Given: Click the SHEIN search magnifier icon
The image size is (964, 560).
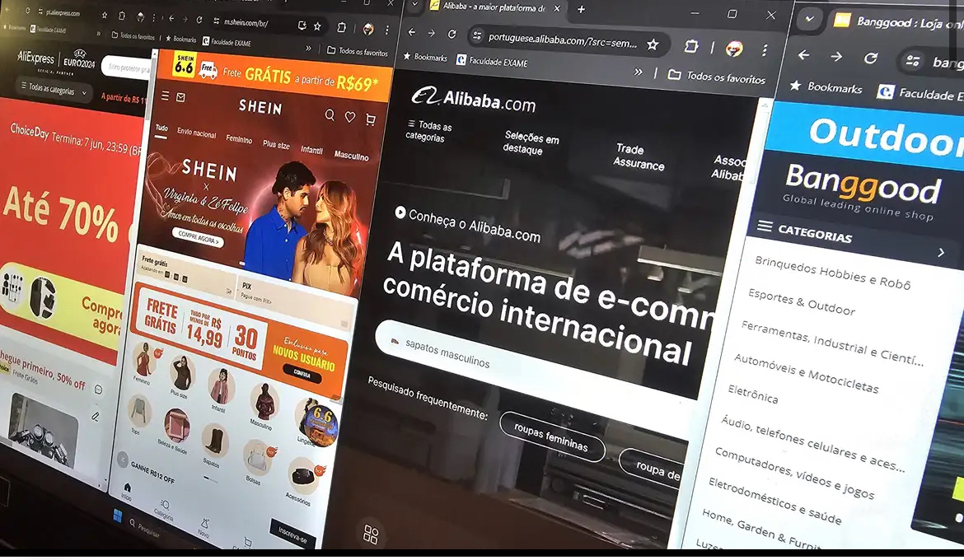Looking at the screenshot, I should pyautogui.click(x=330, y=115).
